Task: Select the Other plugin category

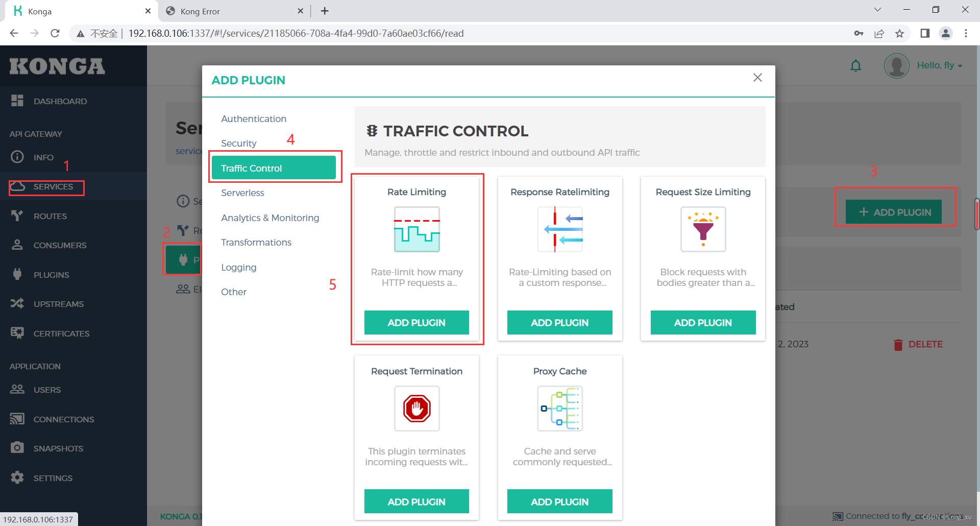Action: pyautogui.click(x=234, y=292)
